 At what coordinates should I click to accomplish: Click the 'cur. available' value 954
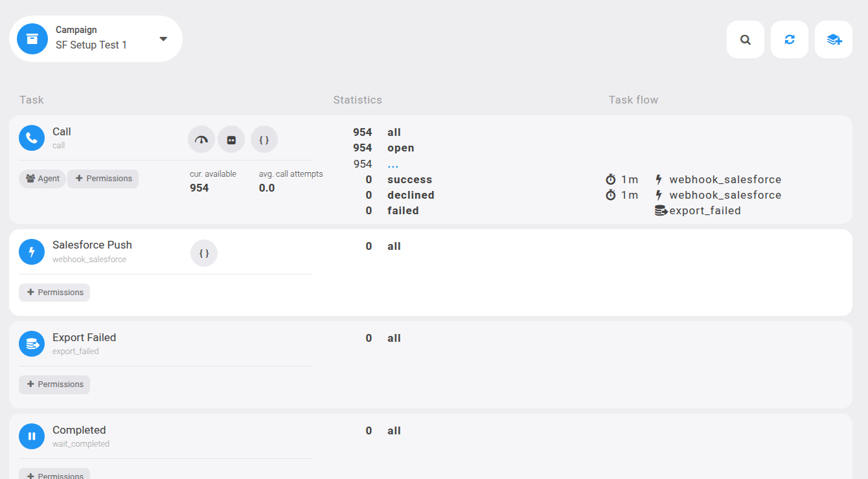coord(200,188)
